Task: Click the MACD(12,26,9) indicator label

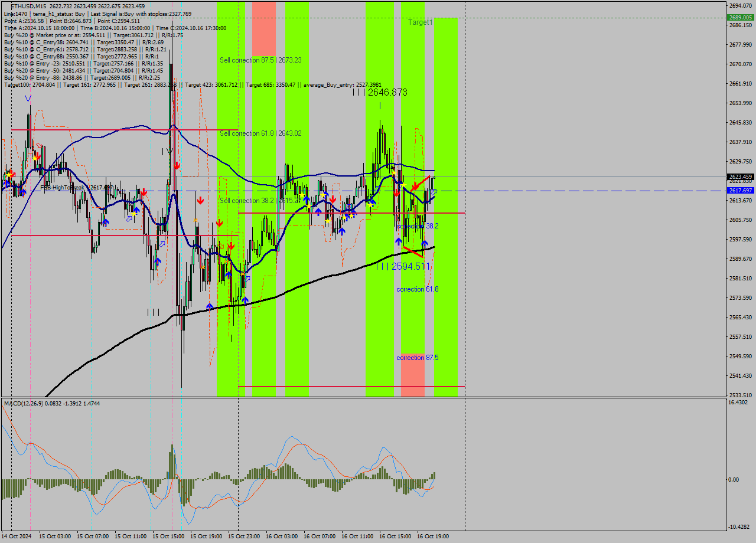Action: point(52,403)
